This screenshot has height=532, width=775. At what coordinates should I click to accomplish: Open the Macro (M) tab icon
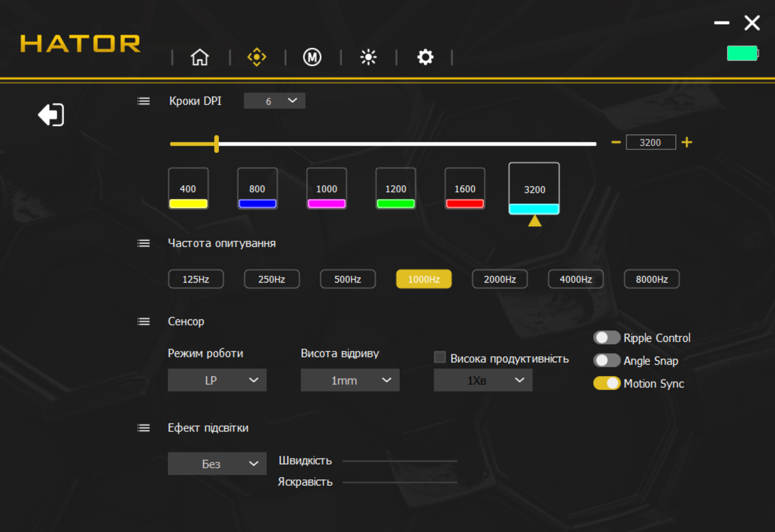(312, 57)
